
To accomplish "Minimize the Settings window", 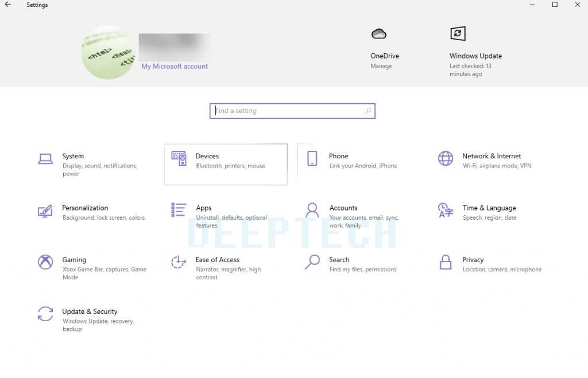I will tap(532, 5).
